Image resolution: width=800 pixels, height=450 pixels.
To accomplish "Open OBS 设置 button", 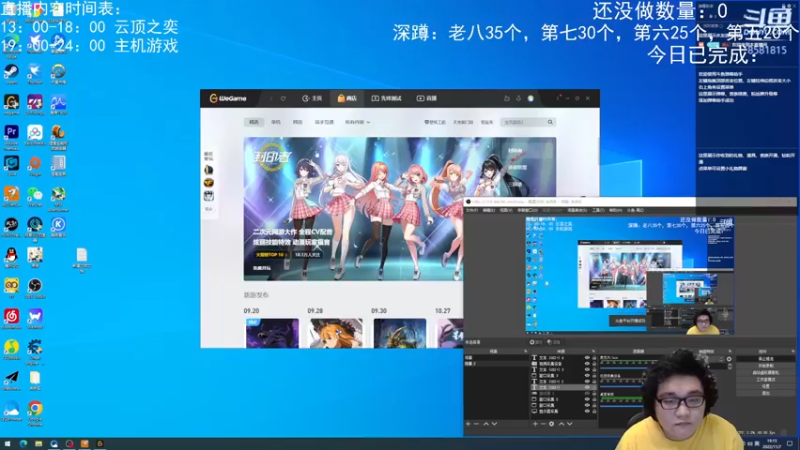I will (x=766, y=386).
